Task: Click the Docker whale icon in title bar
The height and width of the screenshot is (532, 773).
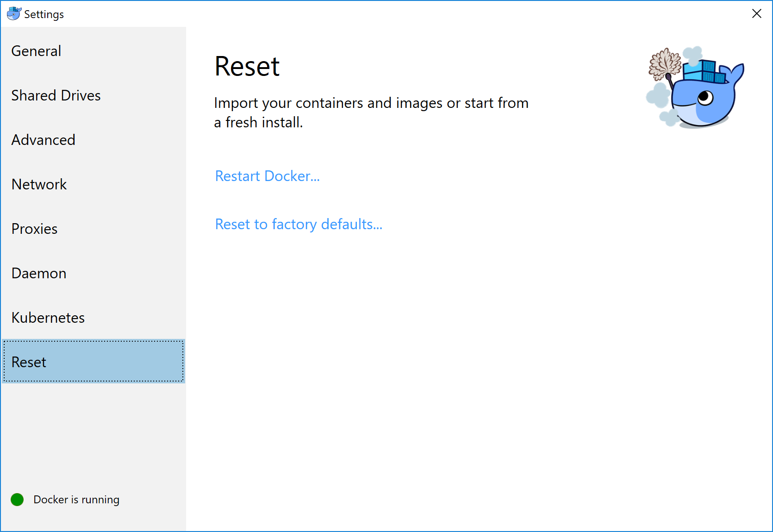Action: coord(14,13)
